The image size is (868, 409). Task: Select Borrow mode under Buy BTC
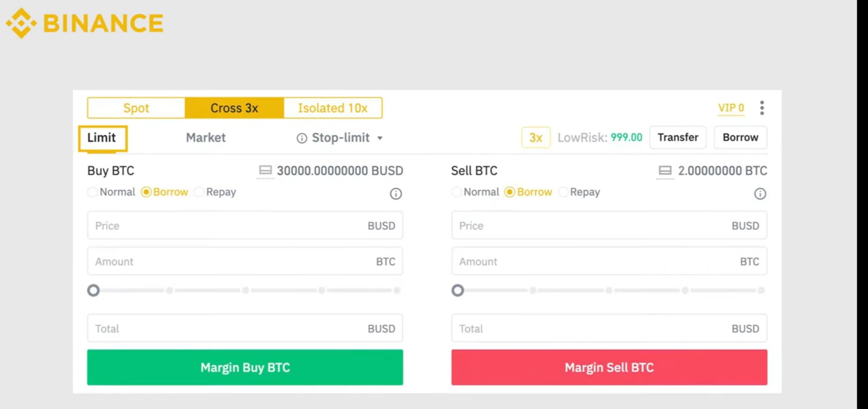(x=165, y=192)
